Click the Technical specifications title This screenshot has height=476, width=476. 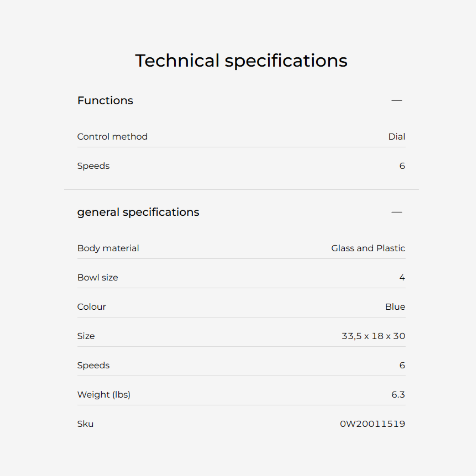pyautogui.click(x=241, y=61)
